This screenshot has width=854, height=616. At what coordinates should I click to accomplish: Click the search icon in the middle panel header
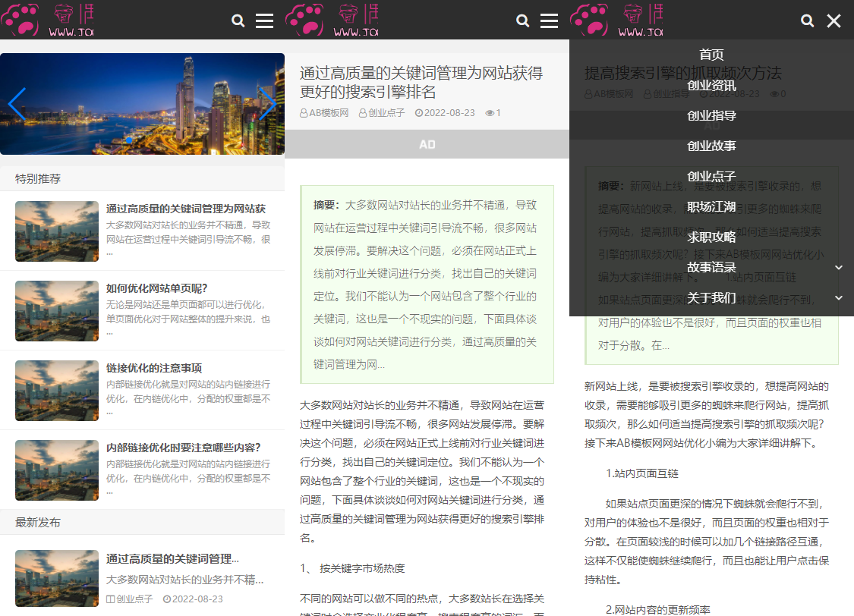522,20
